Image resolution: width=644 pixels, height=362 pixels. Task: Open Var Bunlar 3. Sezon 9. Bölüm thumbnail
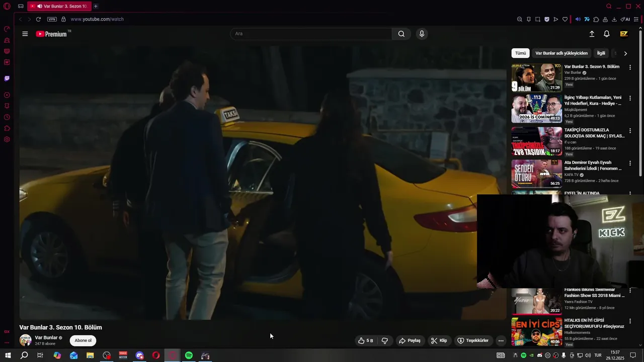[x=536, y=77]
